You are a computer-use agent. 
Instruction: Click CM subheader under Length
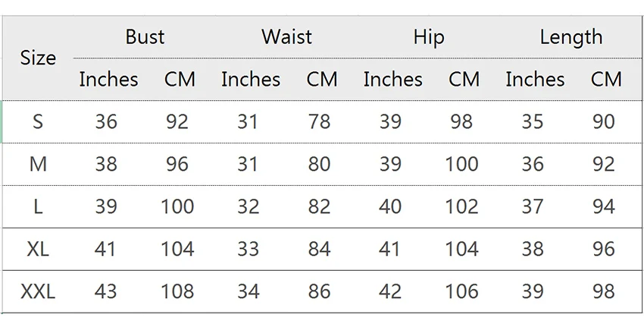(x=606, y=80)
